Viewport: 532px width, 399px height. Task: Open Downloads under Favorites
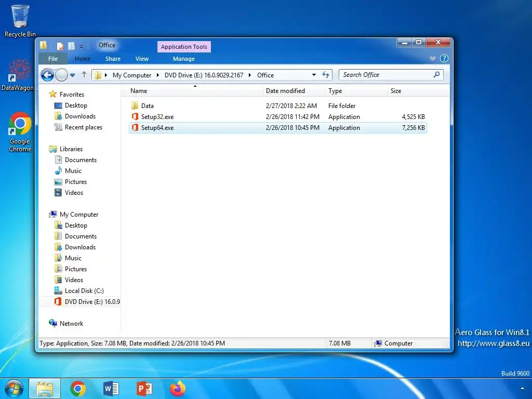tap(75, 116)
